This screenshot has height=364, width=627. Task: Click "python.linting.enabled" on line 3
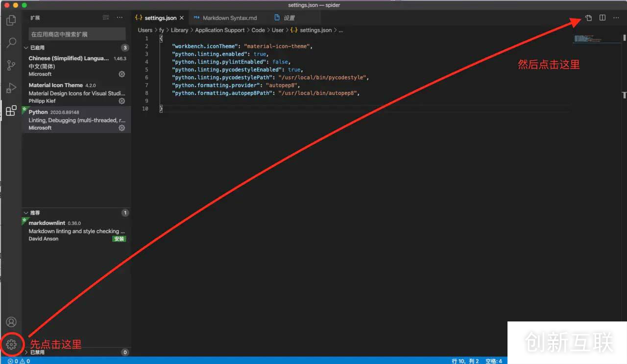[210, 54]
